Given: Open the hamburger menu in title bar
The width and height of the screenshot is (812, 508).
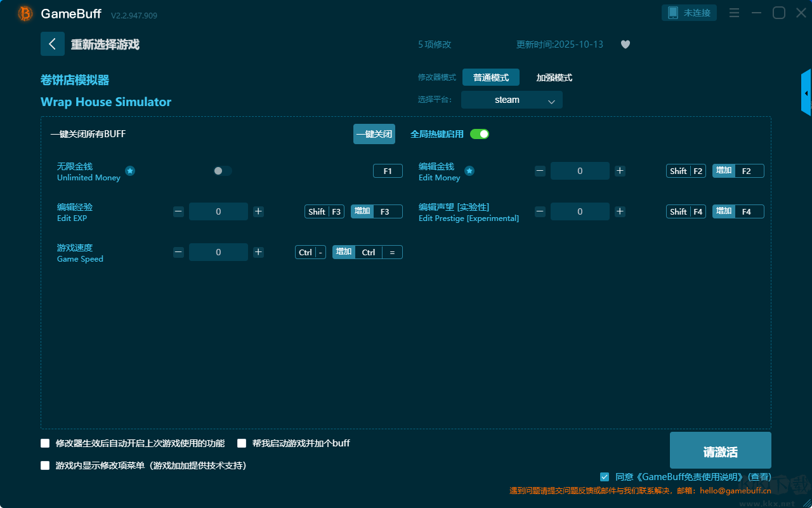Looking at the screenshot, I should (x=734, y=13).
